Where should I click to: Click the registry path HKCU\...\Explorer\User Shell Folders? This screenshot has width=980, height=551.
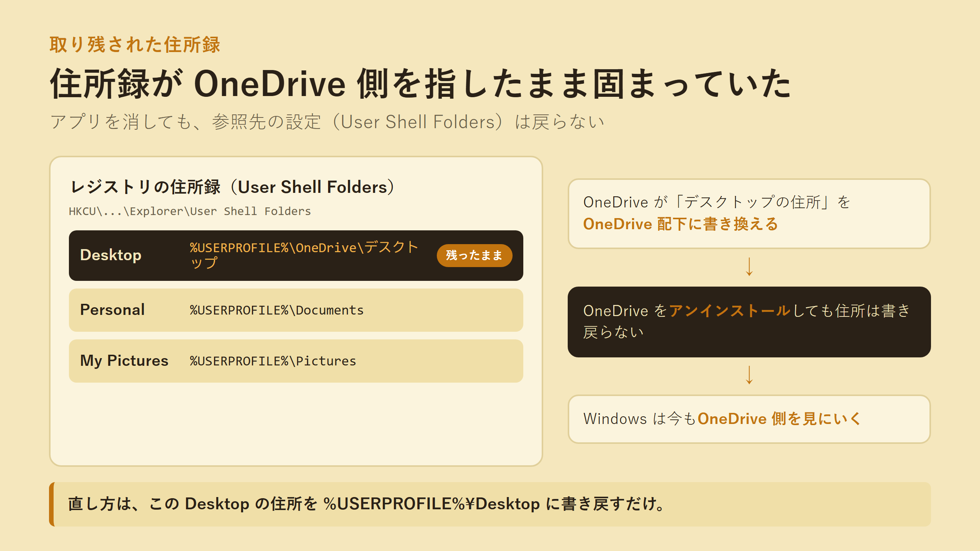190,211
